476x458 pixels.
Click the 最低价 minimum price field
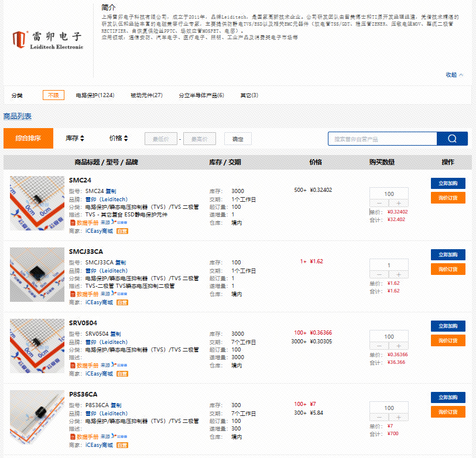(161, 139)
